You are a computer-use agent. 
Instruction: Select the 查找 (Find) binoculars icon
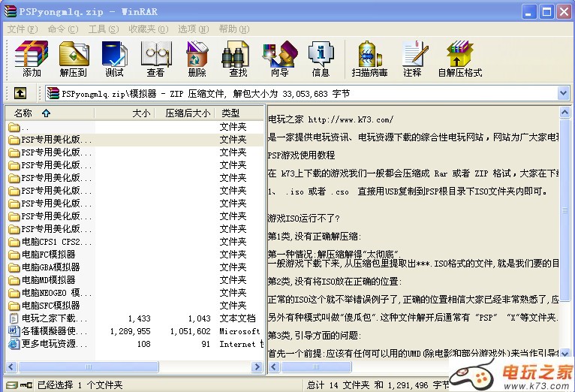tap(238, 56)
